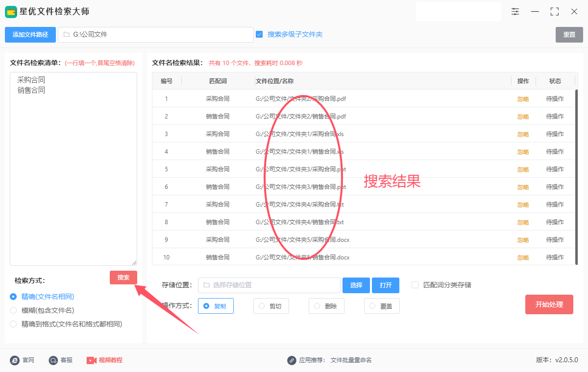588x372 pixels.
Task: Click the G:\公司文件 path field
Action: (156, 35)
